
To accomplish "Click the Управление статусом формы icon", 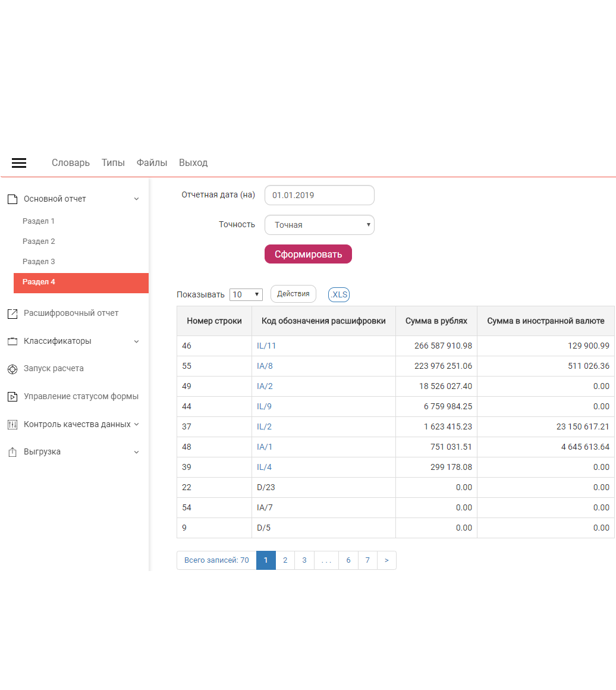I will [12, 397].
